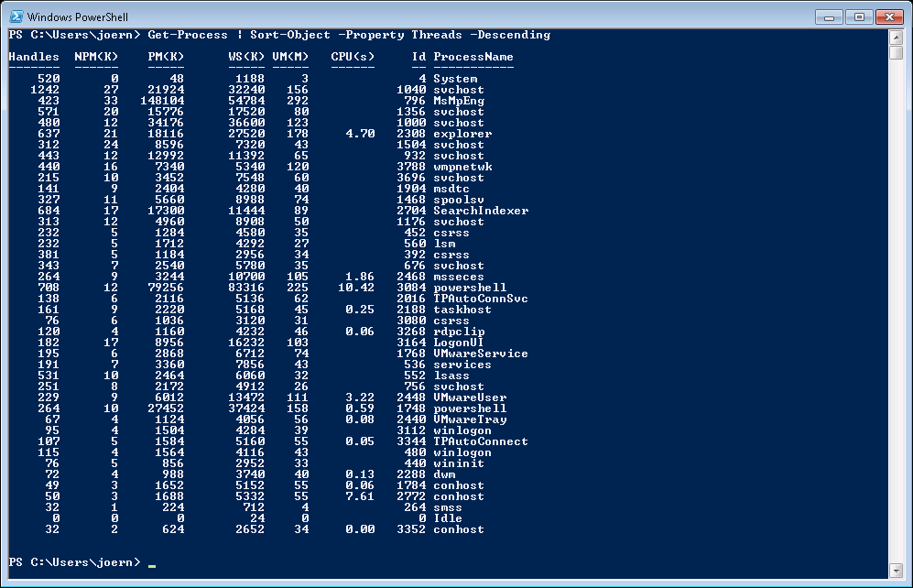Click the msseces process name
913x588 pixels.
pyautogui.click(x=459, y=277)
